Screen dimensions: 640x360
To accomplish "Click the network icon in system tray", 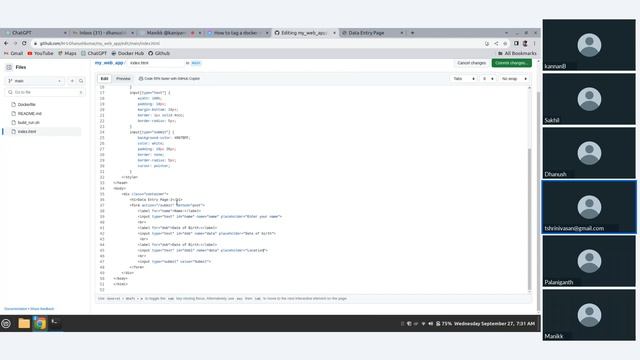I will tap(423, 324).
